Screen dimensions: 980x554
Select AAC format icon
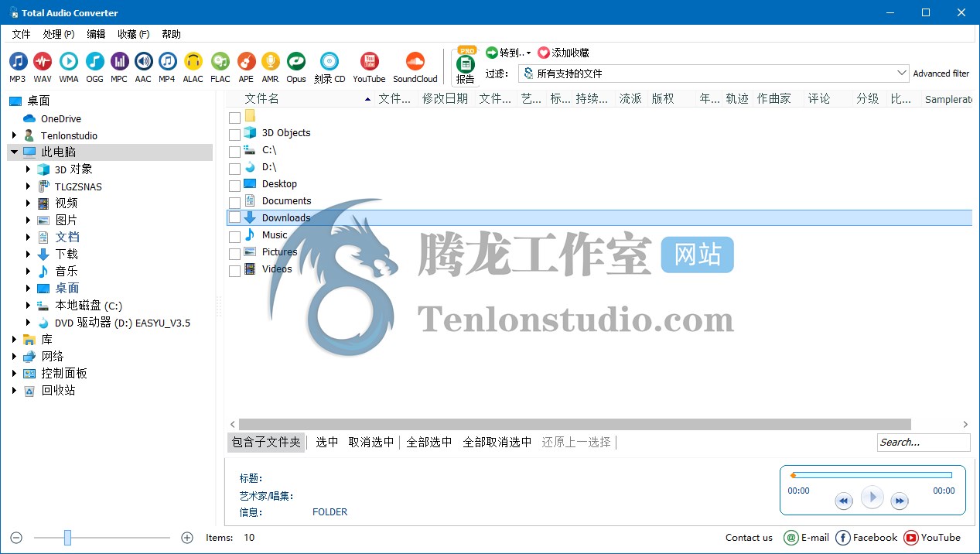coord(143,61)
